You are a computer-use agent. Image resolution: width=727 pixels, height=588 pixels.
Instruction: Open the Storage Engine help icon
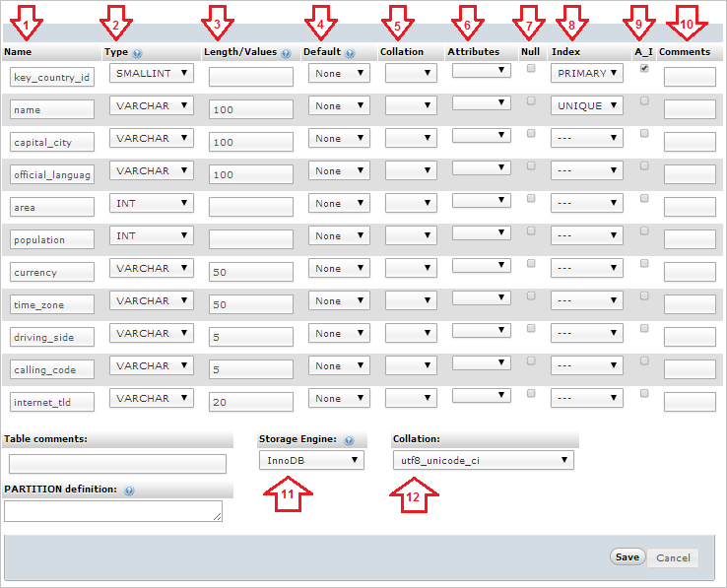[x=349, y=440]
